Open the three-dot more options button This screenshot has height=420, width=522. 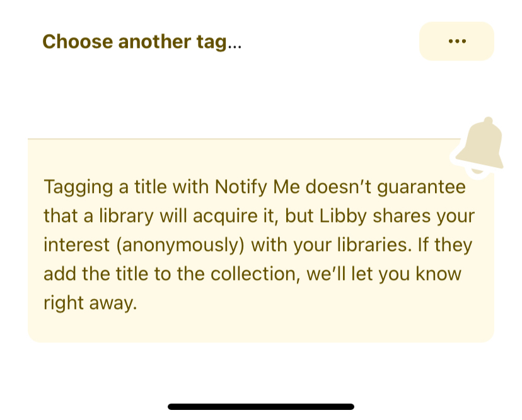point(456,42)
